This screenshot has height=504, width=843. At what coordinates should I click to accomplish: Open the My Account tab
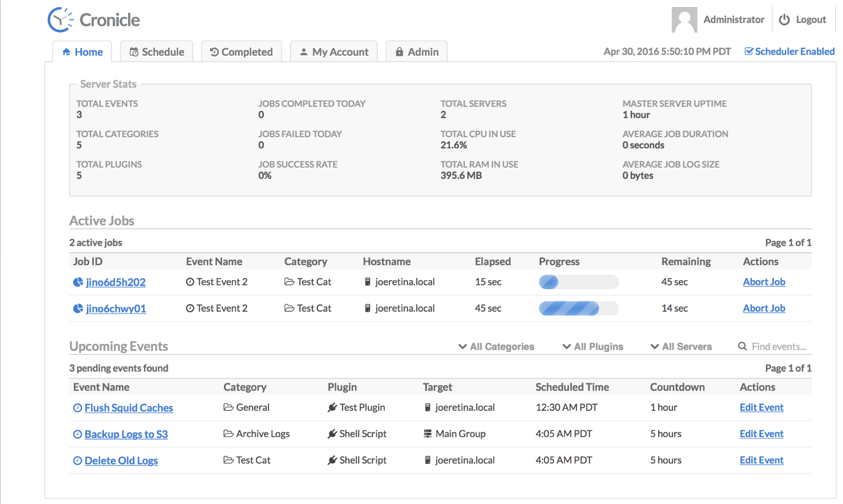tap(333, 52)
